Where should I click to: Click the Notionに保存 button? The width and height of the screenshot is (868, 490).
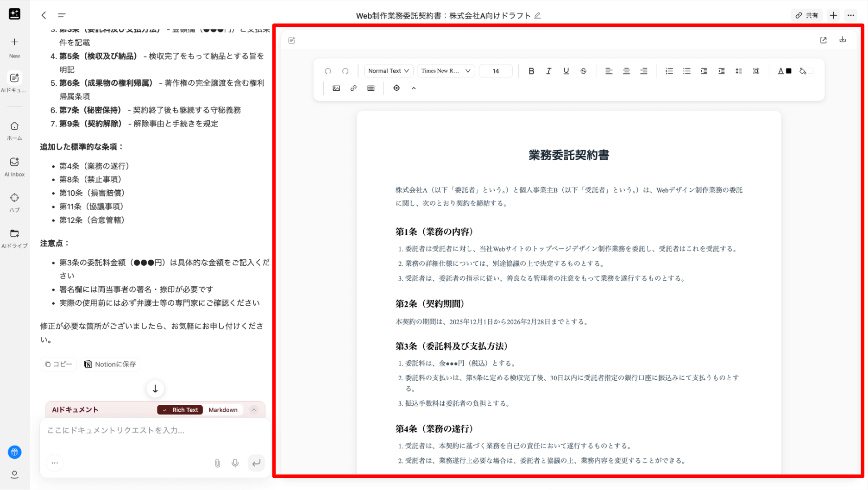point(110,364)
